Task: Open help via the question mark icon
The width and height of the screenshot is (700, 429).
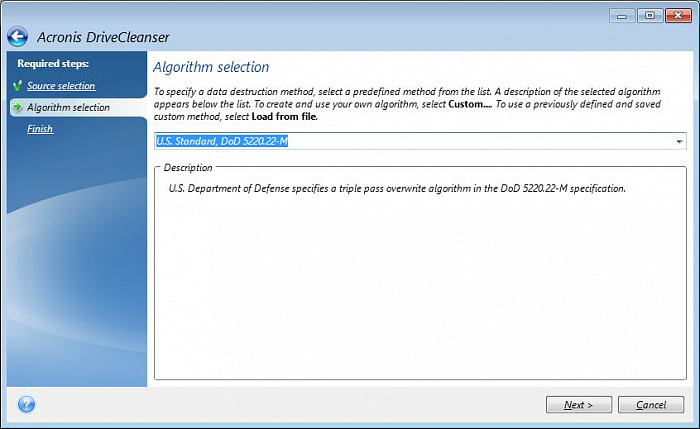Action: tap(26, 404)
